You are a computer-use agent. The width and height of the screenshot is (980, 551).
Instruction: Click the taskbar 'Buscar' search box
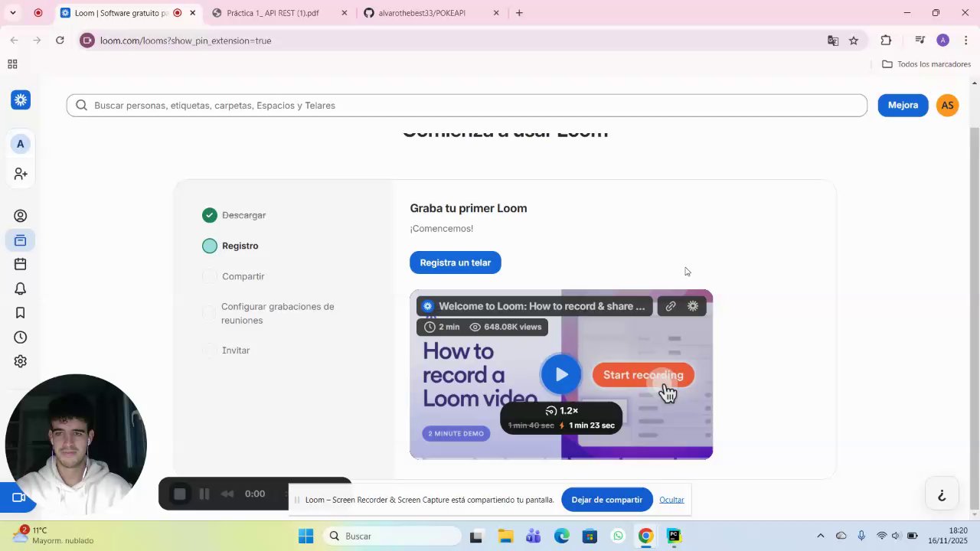[391, 536]
